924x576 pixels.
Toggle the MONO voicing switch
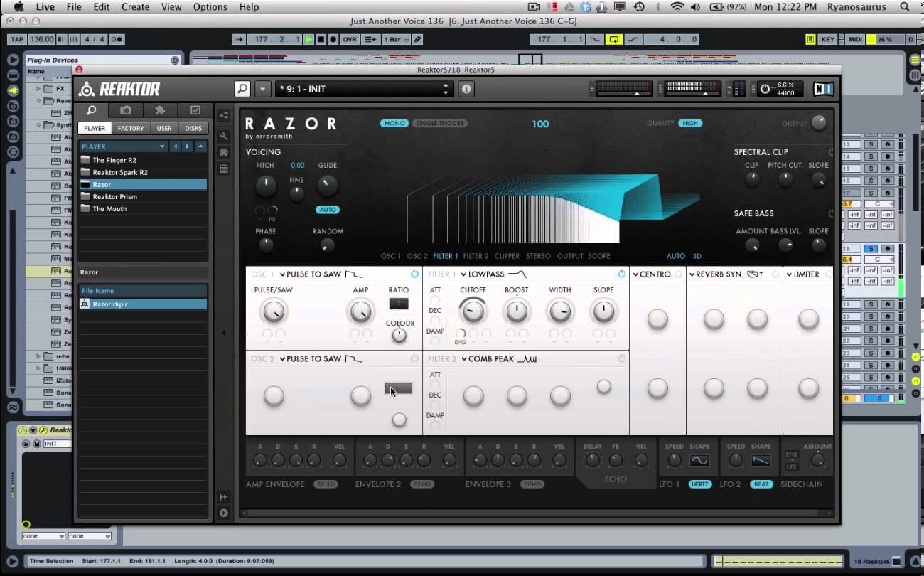[x=394, y=123]
